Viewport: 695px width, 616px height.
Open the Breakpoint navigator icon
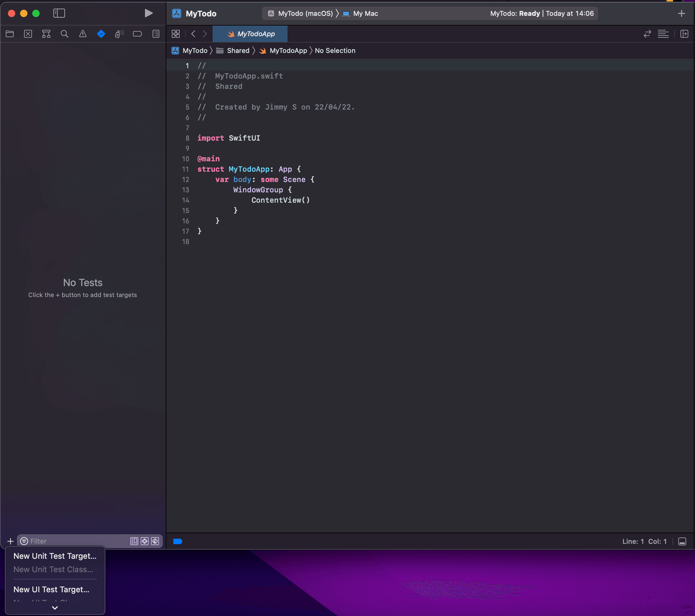coord(137,34)
